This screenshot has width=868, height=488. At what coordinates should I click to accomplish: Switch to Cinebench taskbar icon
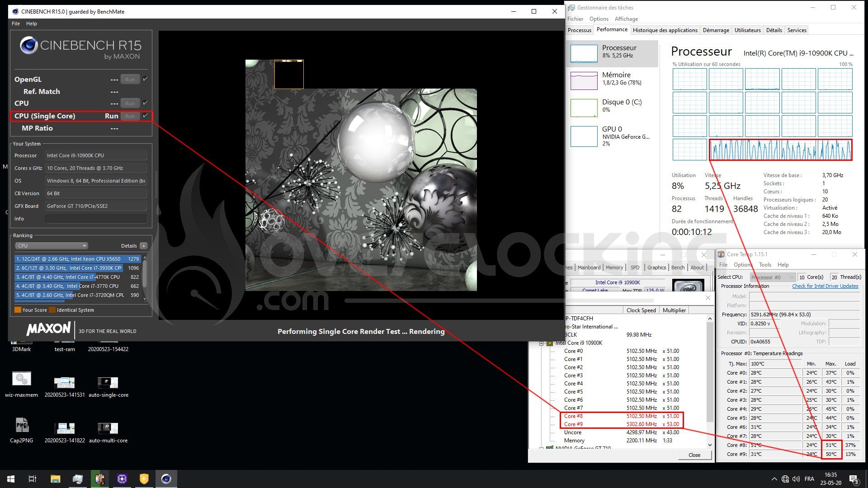(x=166, y=479)
